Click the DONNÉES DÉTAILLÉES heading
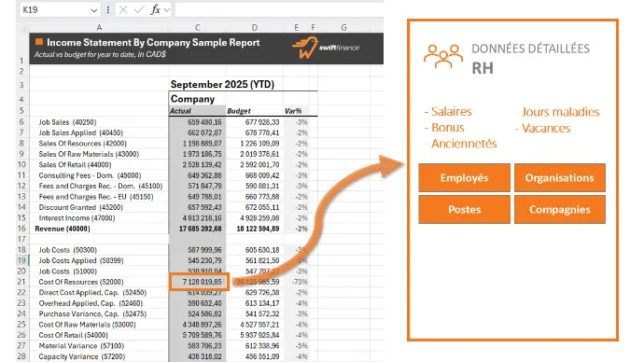 coord(530,49)
